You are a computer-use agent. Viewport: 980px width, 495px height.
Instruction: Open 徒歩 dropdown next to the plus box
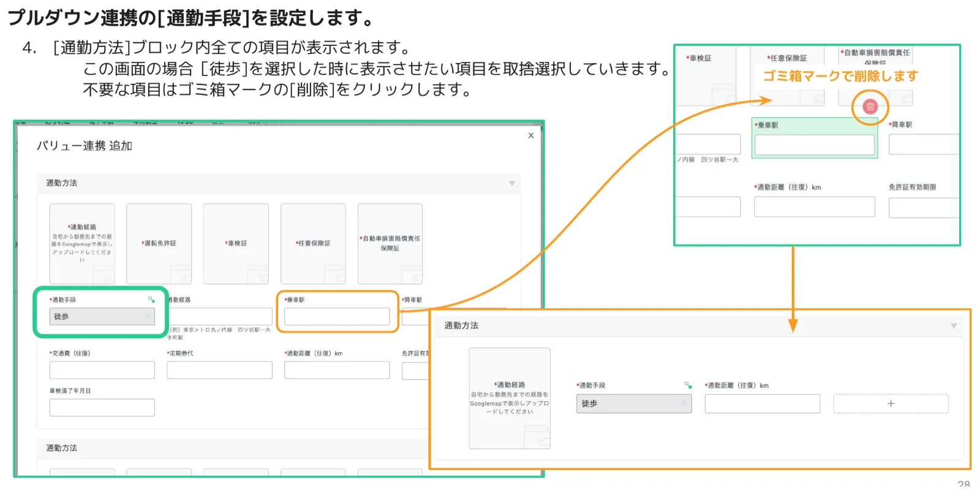(634, 404)
